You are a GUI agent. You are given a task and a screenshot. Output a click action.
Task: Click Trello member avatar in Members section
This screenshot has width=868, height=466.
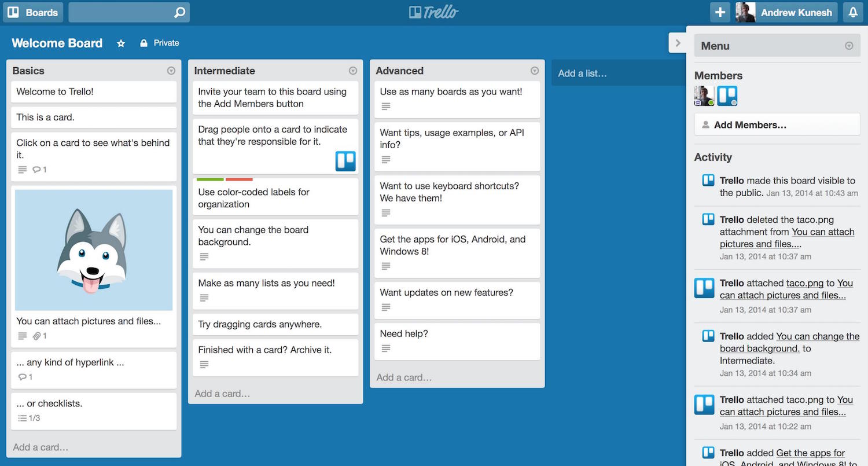[x=727, y=96]
